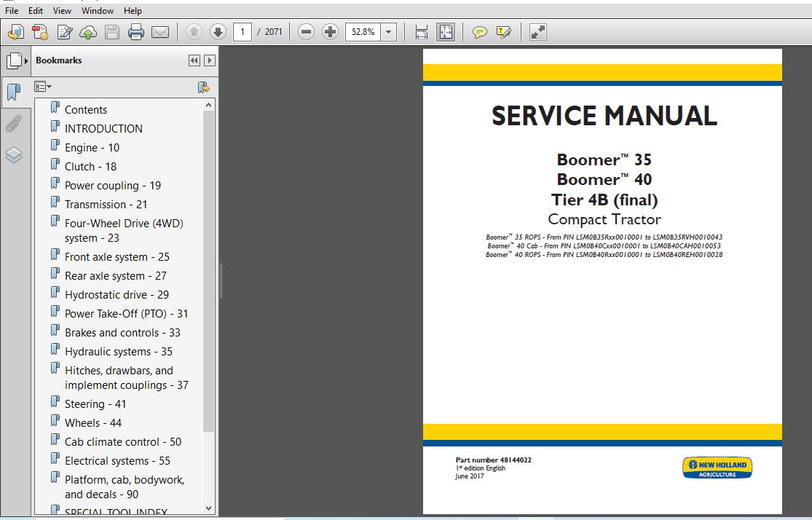Add a sticky note comment
812x520 pixels.
pyautogui.click(x=479, y=33)
